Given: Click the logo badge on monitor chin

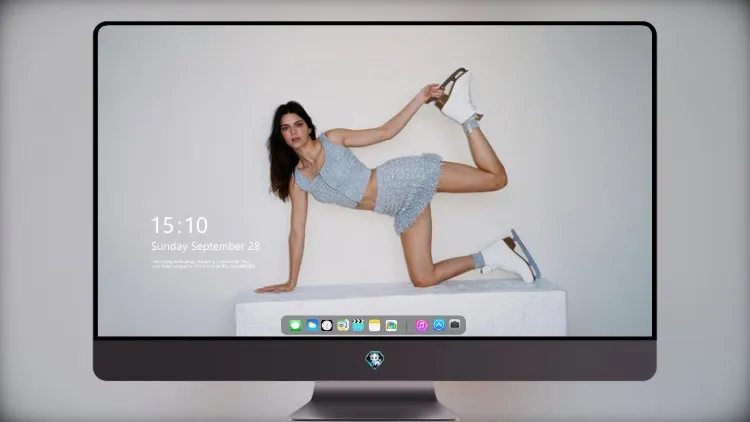Looking at the screenshot, I should [375, 360].
